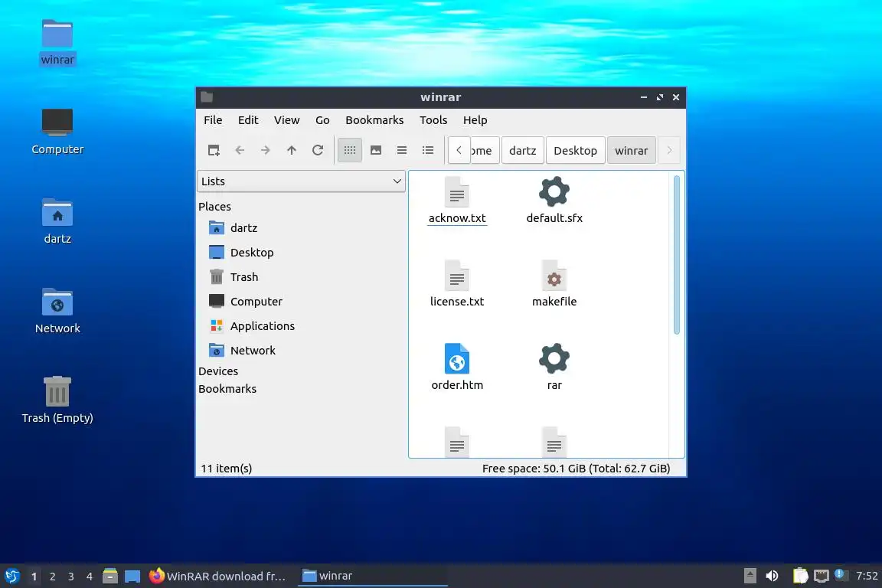Switch to icon view mode
Screen dimensions: 882x588
coord(349,150)
